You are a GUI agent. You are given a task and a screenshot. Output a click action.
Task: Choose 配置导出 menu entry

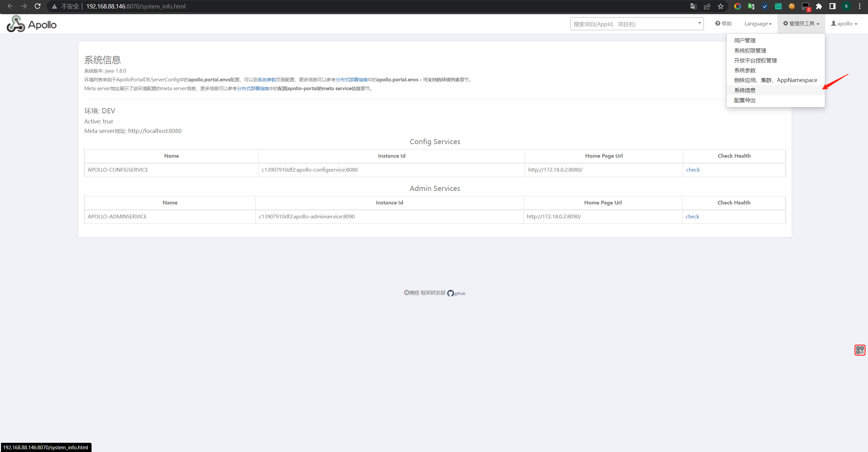[x=745, y=100]
